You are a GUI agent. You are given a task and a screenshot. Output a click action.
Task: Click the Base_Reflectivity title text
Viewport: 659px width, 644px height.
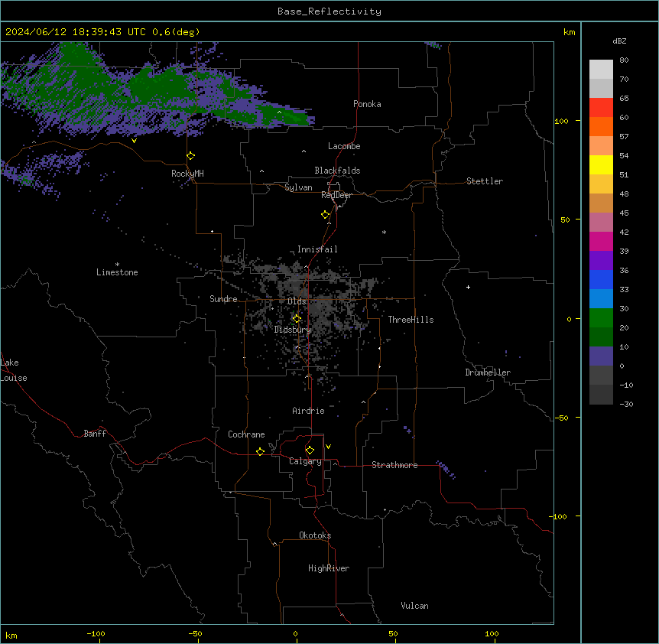pyautogui.click(x=329, y=11)
